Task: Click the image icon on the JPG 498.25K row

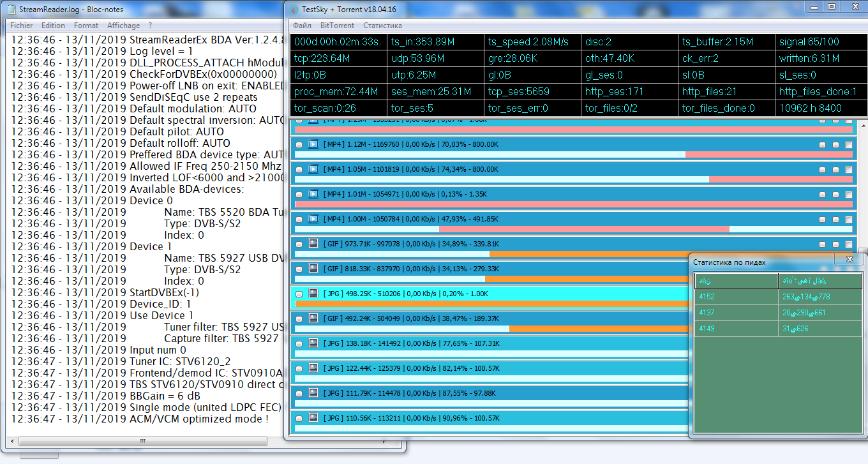Action: tap(313, 294)
